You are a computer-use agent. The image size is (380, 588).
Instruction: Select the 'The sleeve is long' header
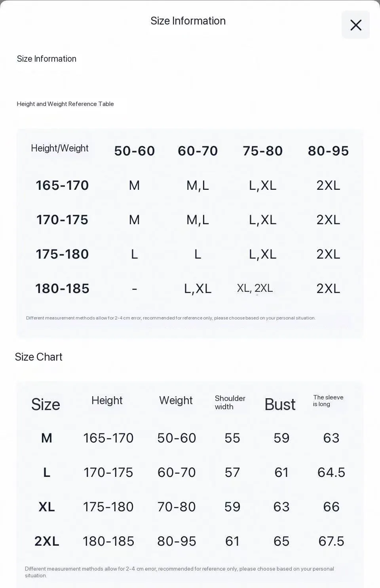(328, 401)
